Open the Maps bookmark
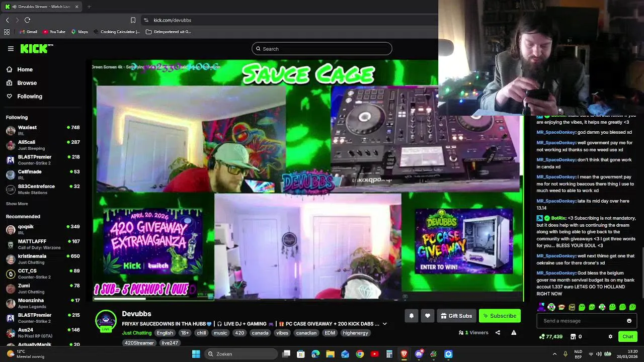Viewport: 644px width, 362px height. [x=79, y=32]
